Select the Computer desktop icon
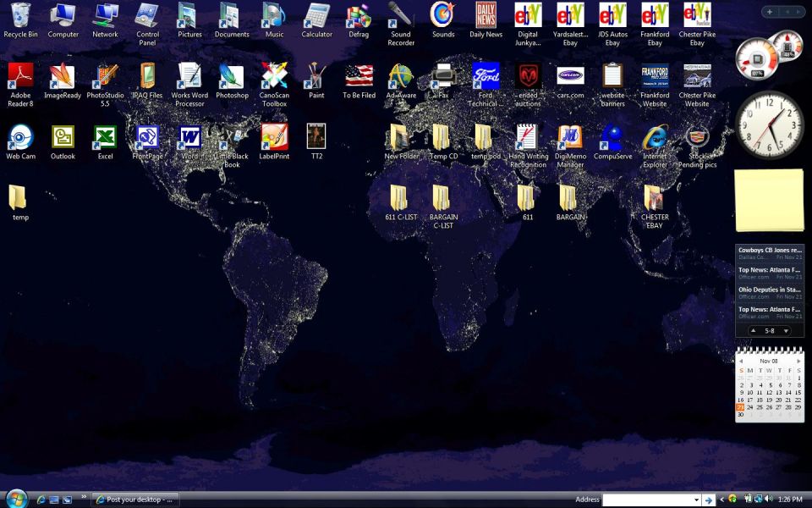Viewport: 812px width, 508px height. pos(63,15)
